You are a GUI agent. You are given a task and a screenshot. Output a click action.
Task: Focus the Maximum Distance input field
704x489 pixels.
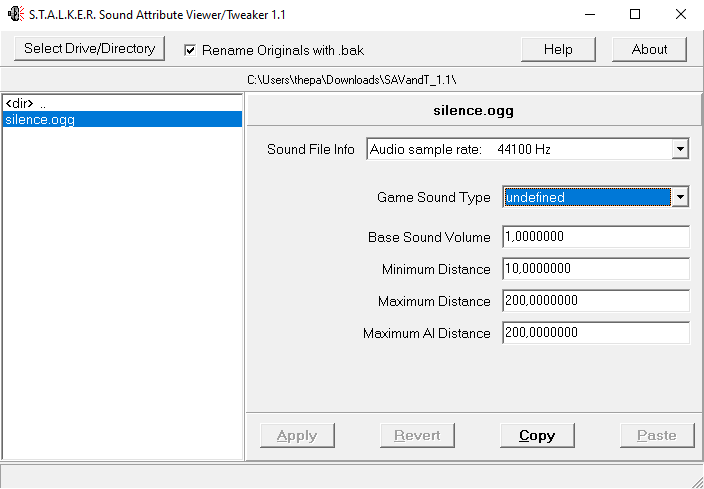(596, 300)
